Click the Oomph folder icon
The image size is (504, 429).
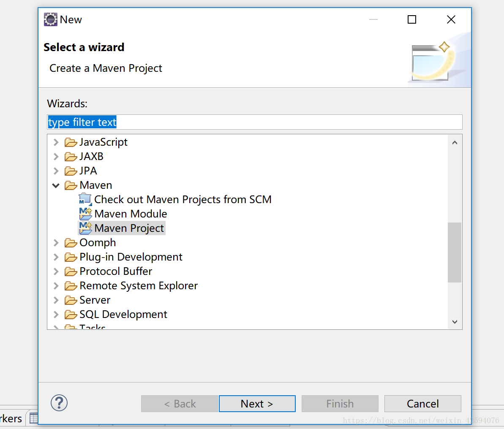click(71, 243)
